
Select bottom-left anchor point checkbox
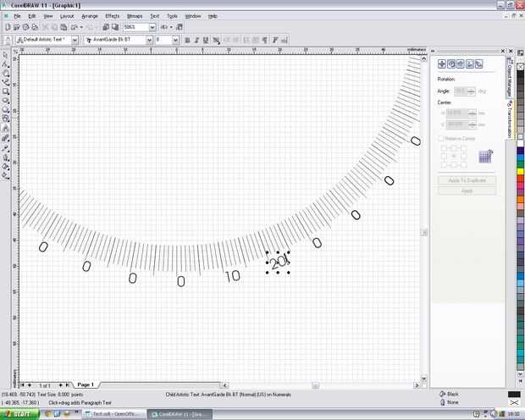[x=444, y=164]
